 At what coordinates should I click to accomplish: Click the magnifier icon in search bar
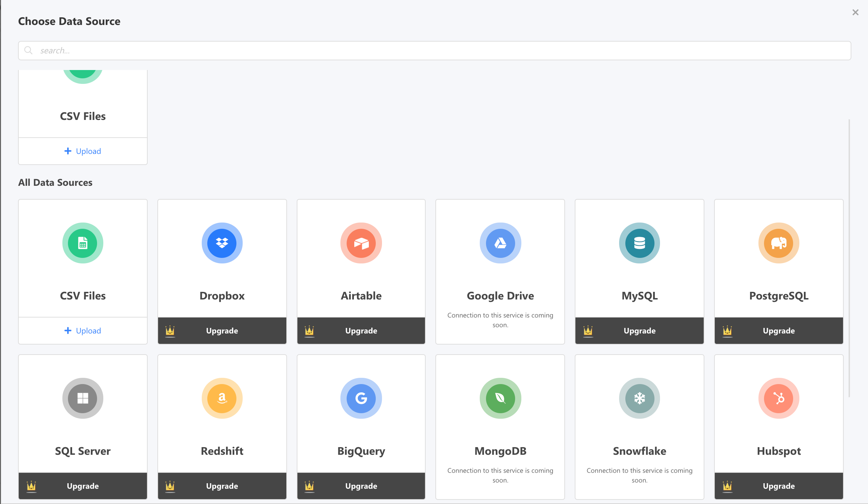28,51
